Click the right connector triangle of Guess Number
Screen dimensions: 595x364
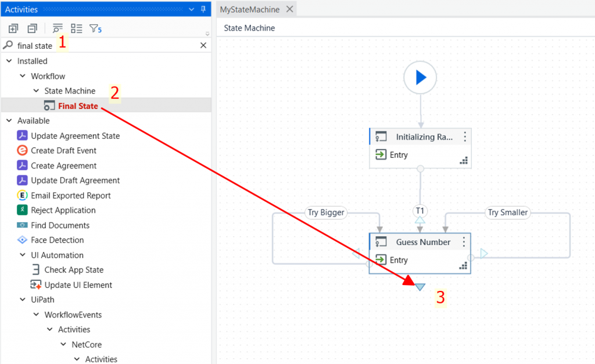point(484,253)
